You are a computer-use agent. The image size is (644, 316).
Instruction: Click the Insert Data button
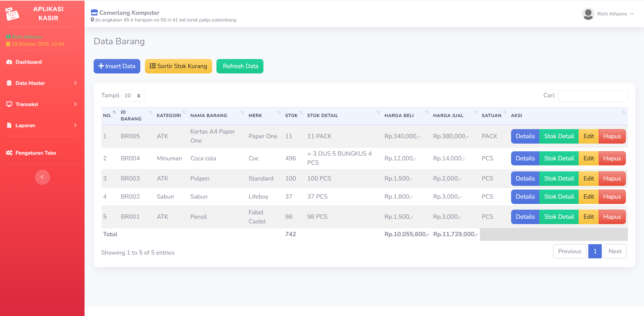(117, 66)
